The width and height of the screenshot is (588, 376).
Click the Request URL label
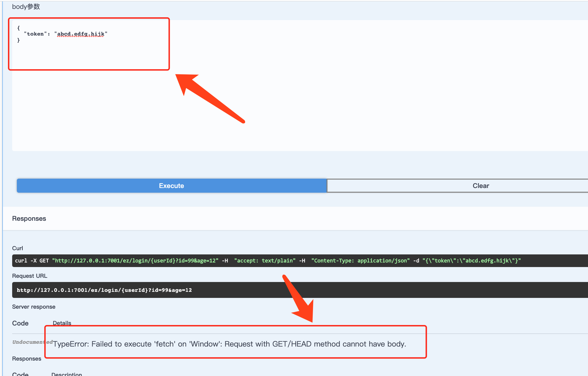point(30,276)
